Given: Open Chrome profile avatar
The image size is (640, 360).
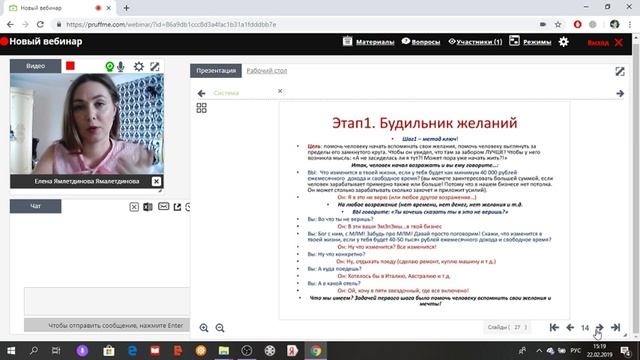Looking at the screenshot, I should pyautogui.click(x=615, y=24).
